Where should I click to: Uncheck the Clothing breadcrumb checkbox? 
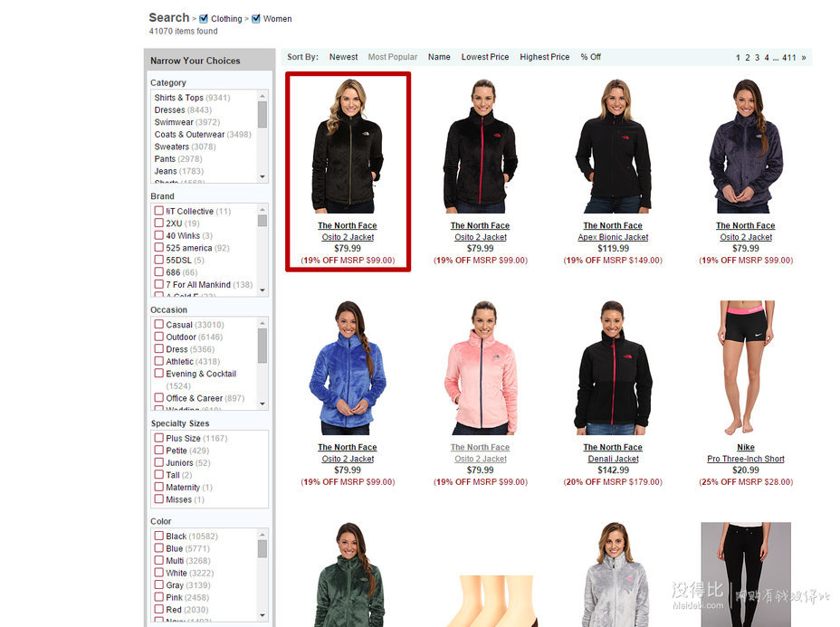[204, 19]
